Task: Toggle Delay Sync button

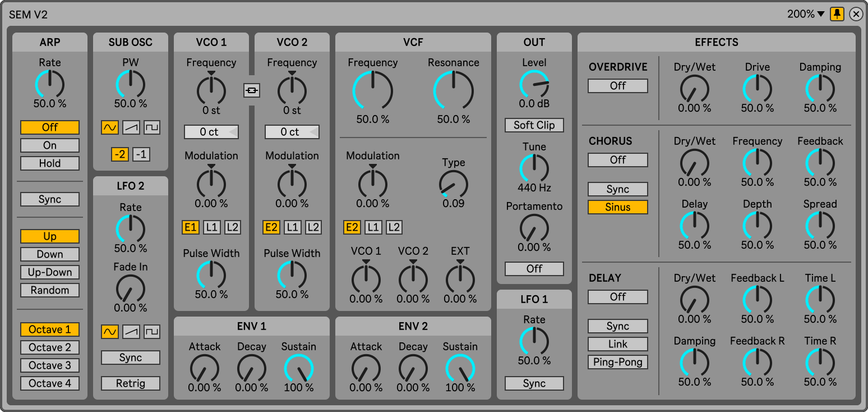Action: [x=618, y=326]
